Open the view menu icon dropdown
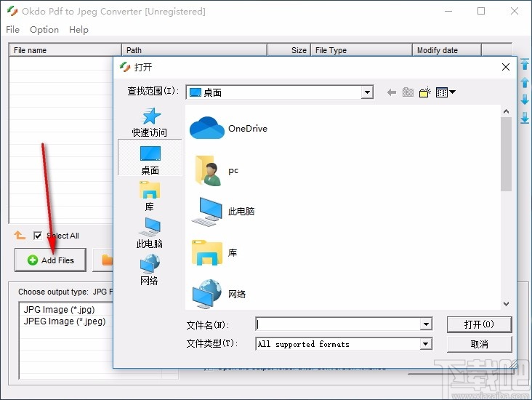The image size is (532, 400). [446, 92]
